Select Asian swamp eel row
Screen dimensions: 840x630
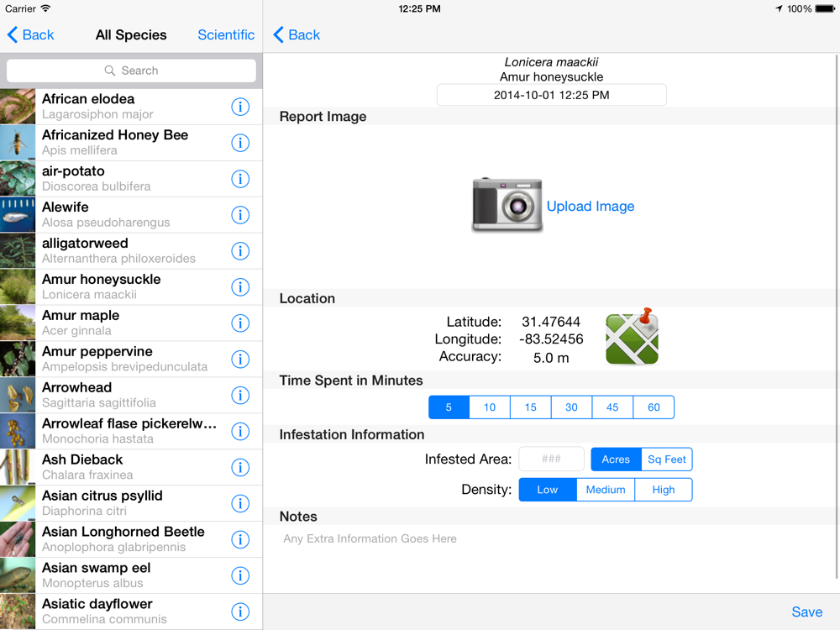pyautogui.click(x=131, y=575)
